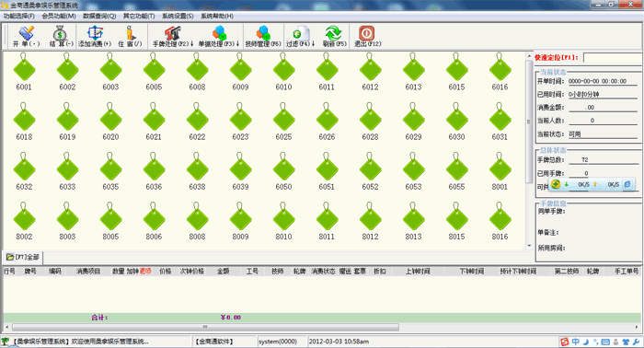Open the 系统设置(S) menu
The width and height of the screenshot is (644, 348).
pyautogui.click(x=178, y=16)
